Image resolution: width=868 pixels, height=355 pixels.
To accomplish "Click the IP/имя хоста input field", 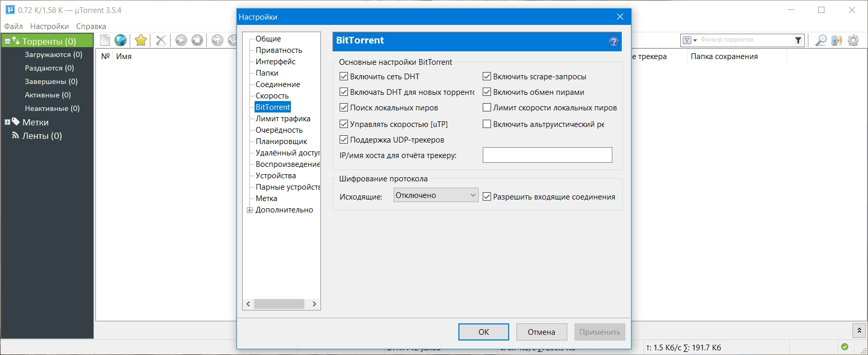I will tap(547, 154).
